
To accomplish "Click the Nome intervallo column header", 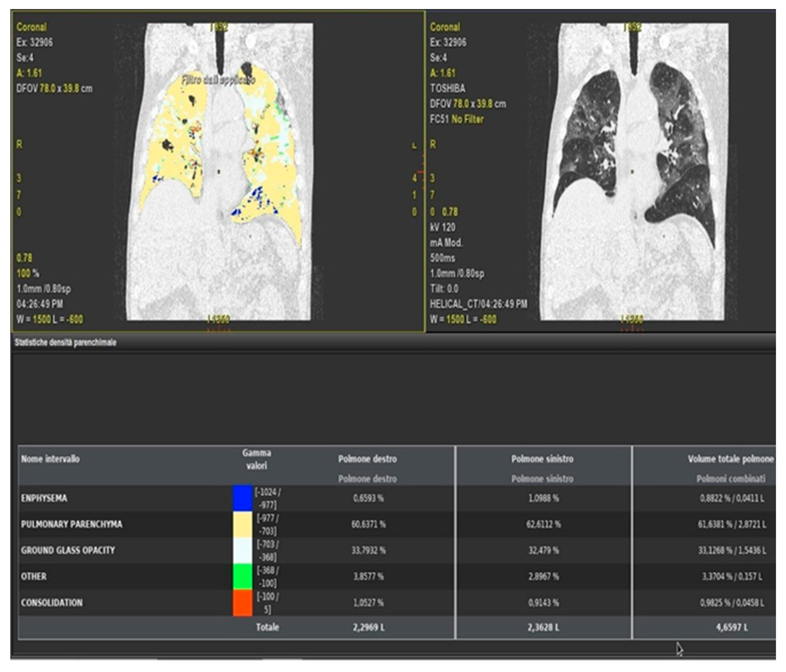I will [50, 459].
